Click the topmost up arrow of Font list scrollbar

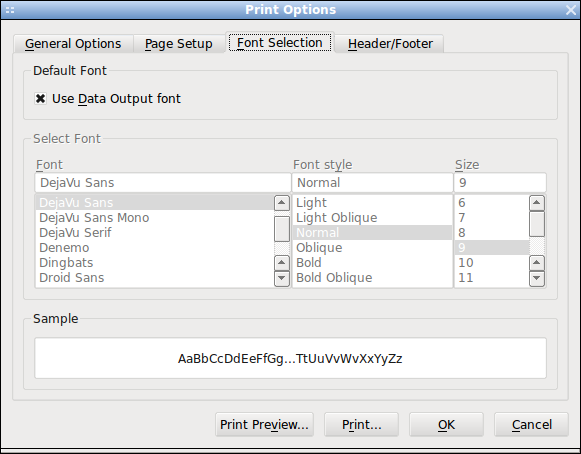[282, 203]
